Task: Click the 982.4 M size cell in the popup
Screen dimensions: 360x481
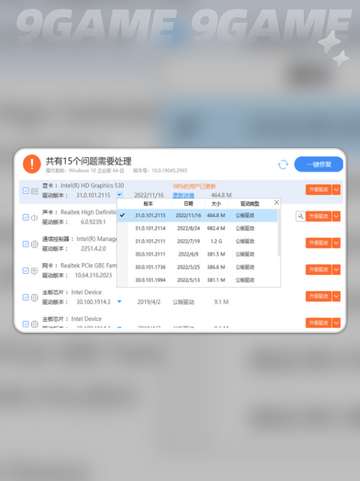Action: pos(216,228)
